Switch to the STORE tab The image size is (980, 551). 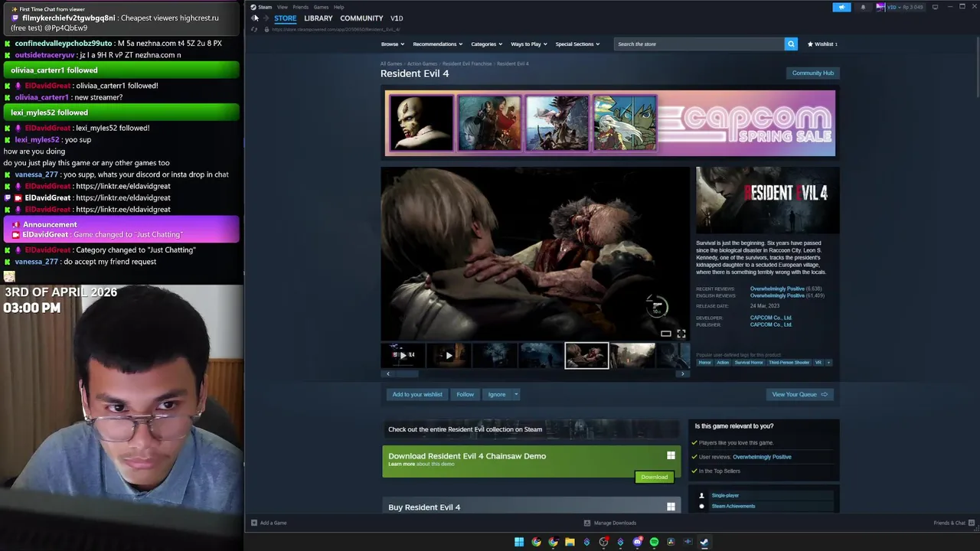pyautogui.click(x=285, y=18)
